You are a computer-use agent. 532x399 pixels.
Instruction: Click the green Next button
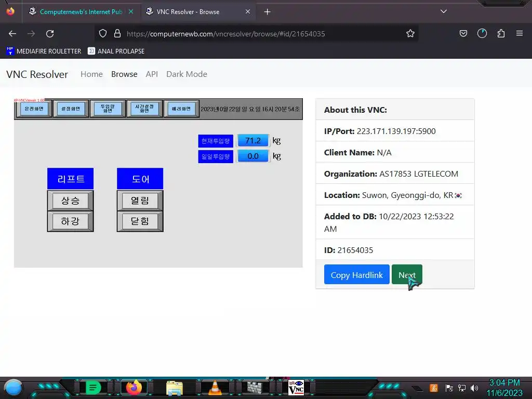(x=407, y=274)
